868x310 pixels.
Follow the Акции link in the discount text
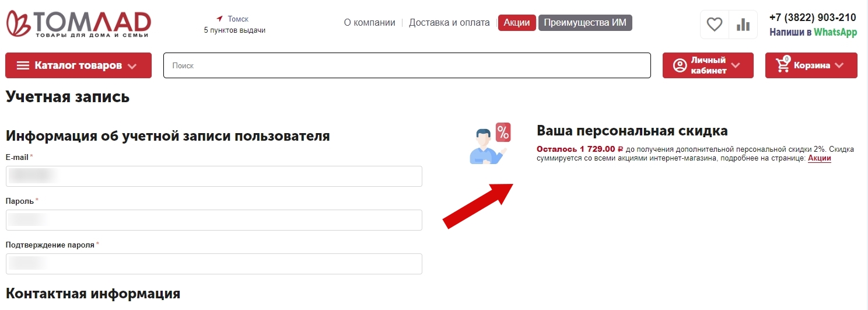pos(819,158)
